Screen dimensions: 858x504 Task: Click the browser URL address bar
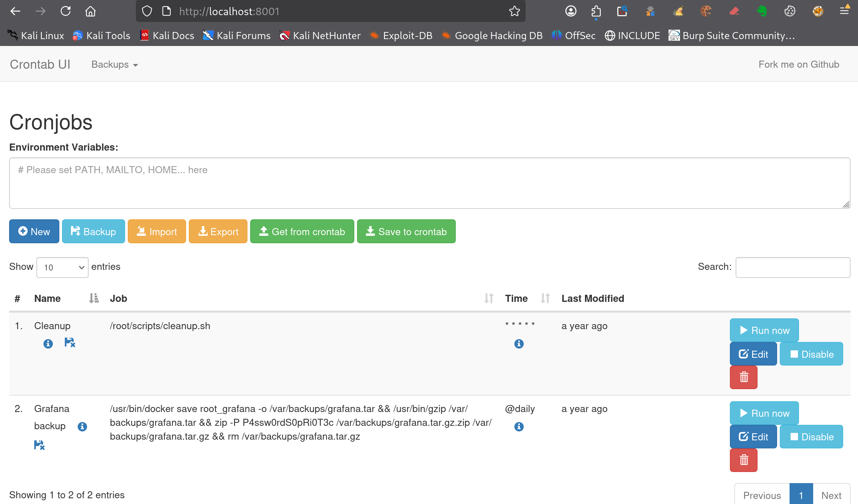pos(330,11)
